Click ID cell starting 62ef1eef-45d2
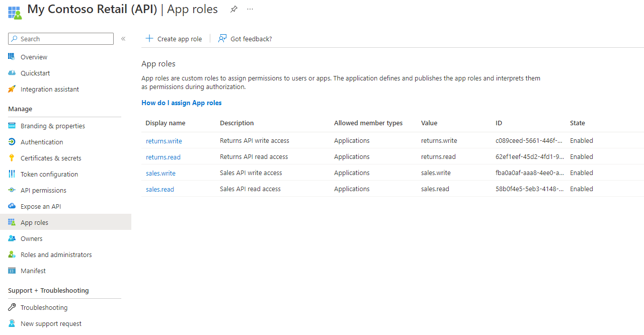Image resolution: width=644 pixels, height=335 pixels. tap(529, 156)
